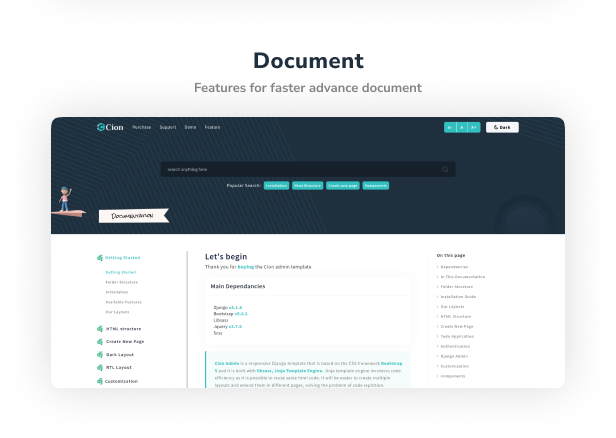
Task: Click the Create New Page sidebar icon
Action: pos(100,341)
